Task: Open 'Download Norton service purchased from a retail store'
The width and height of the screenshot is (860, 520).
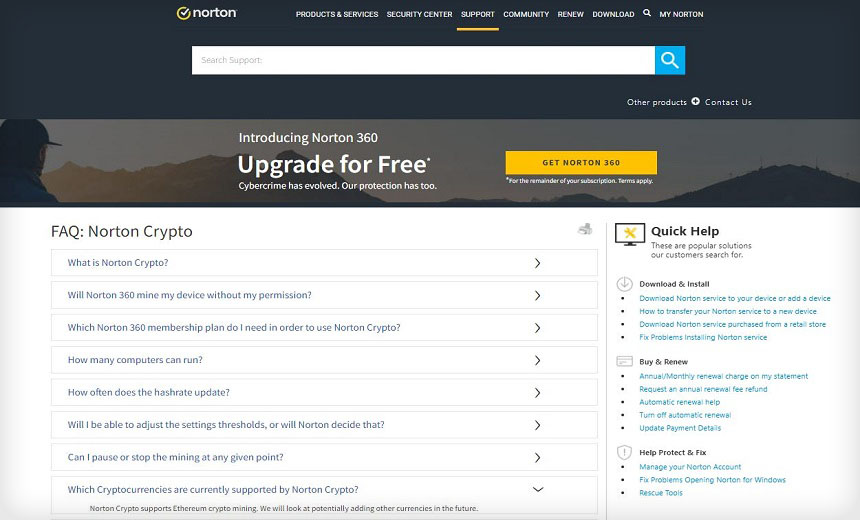Action: coord(732,324)
